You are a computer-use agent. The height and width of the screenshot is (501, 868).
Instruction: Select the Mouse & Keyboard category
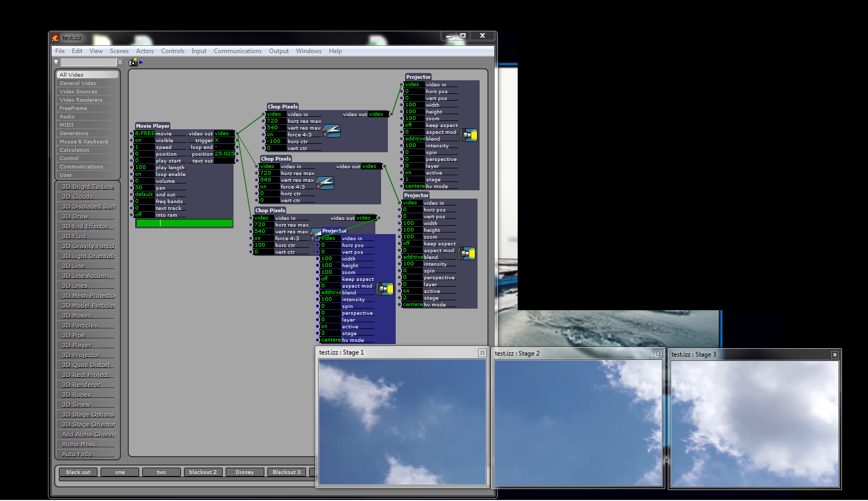pyautogui.click(x=88, y=141)
